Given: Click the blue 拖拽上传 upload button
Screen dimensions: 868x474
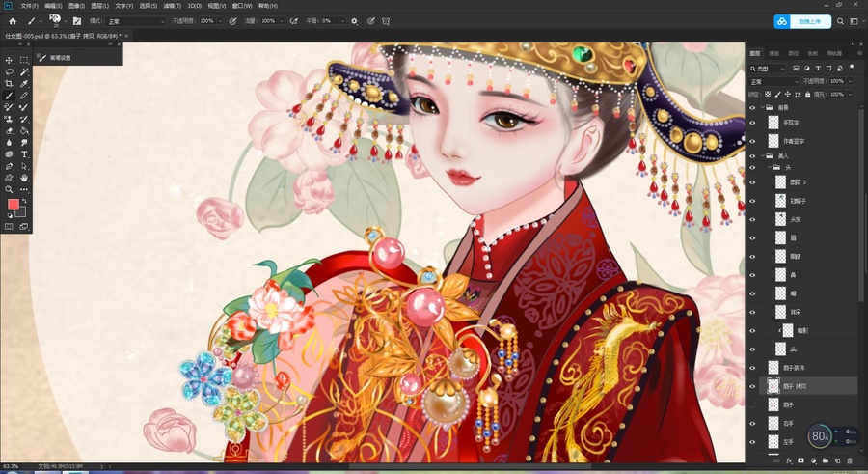Looking at the screenshot, I should [x=802, y=21].
